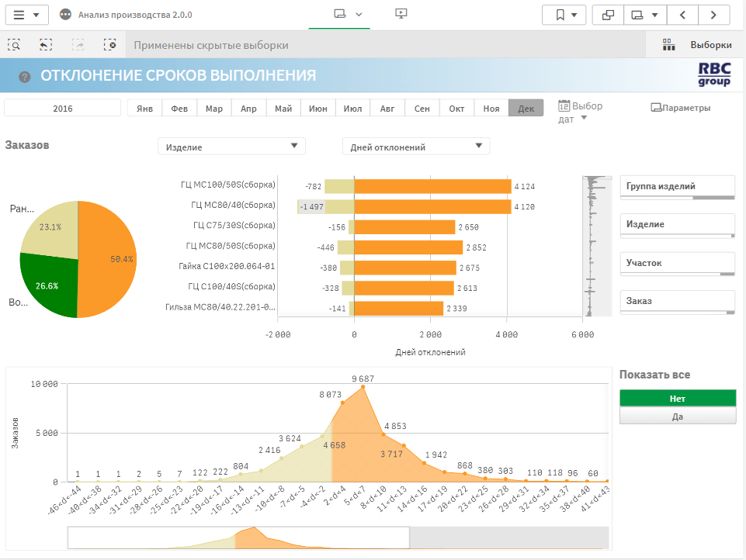746x560 pixels.
Task: Open the smart search selections icon
Action: click(14, 45)
